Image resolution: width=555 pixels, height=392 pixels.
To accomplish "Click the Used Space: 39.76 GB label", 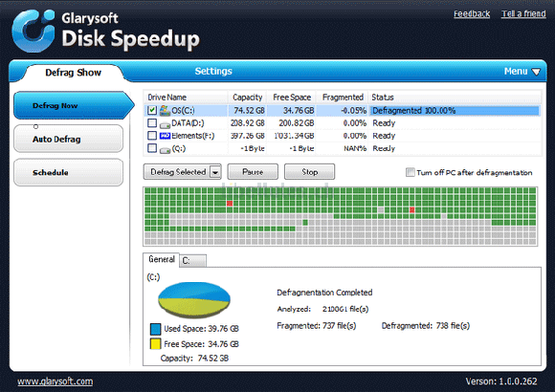I will click(x=201, y=329).
